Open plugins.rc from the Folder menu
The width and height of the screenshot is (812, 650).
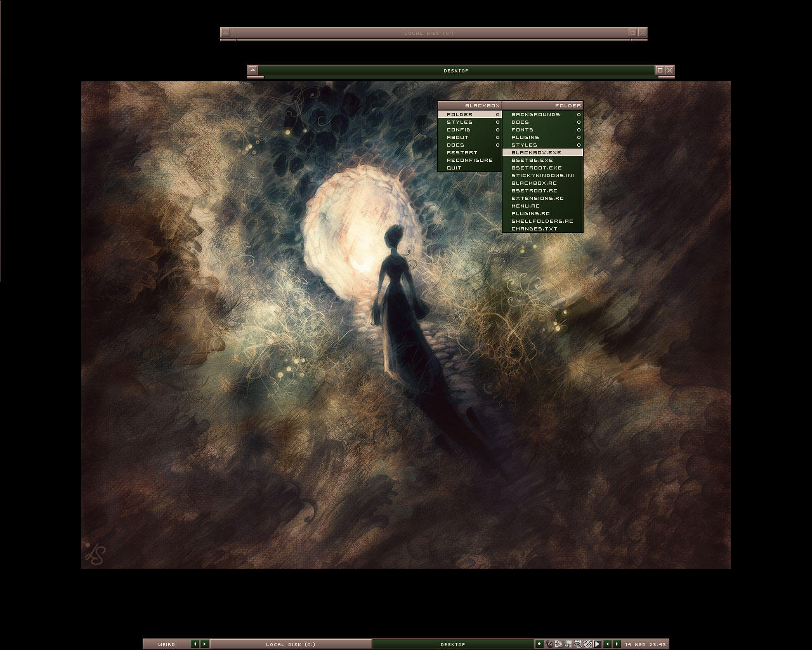point(542,213)
